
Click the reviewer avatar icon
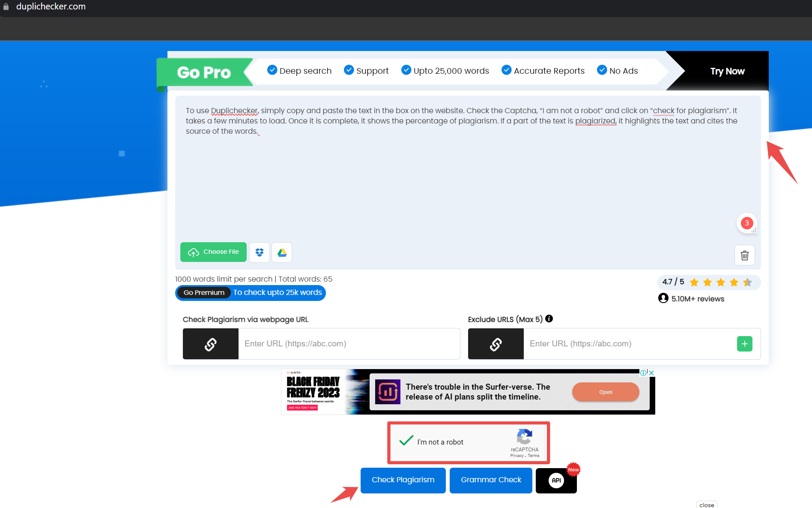click(663, 298)
